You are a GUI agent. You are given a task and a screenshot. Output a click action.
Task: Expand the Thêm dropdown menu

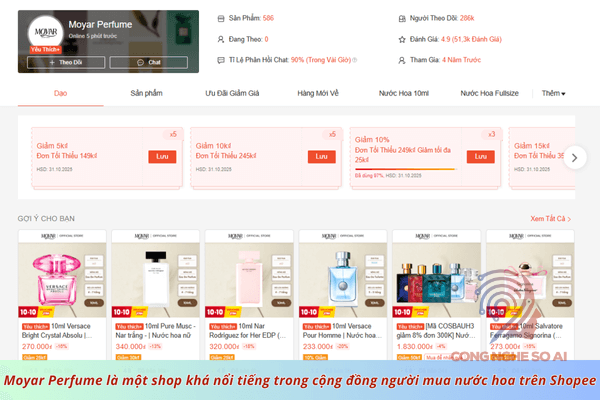[553, 93]
